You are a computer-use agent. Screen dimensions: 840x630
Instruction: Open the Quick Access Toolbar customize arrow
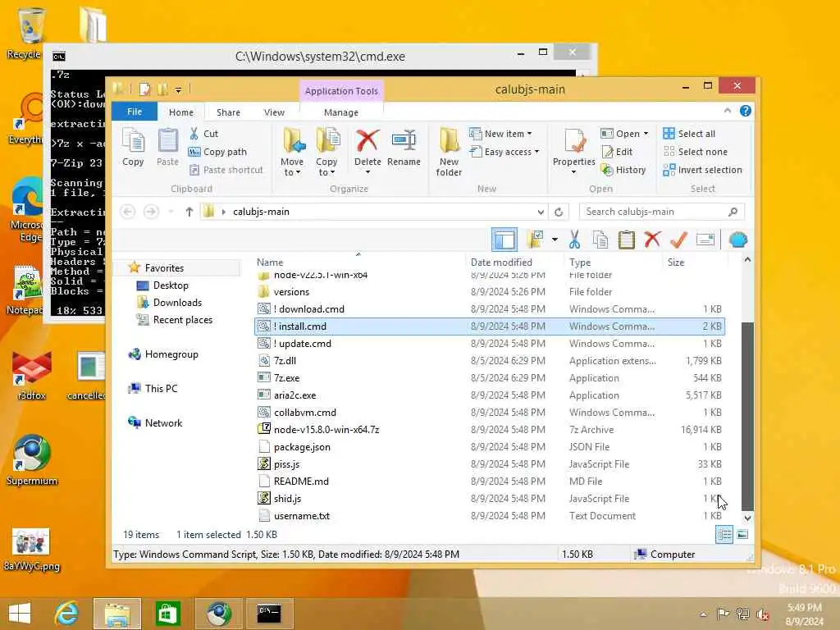point(178,89)
